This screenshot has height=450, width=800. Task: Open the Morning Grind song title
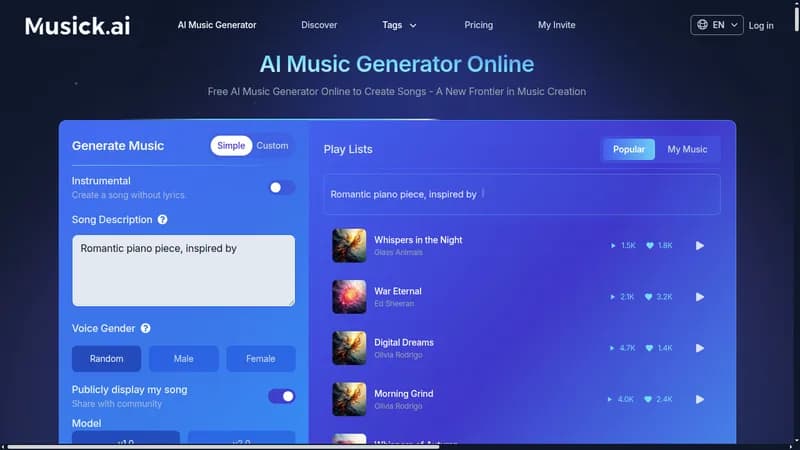(404, 393)
